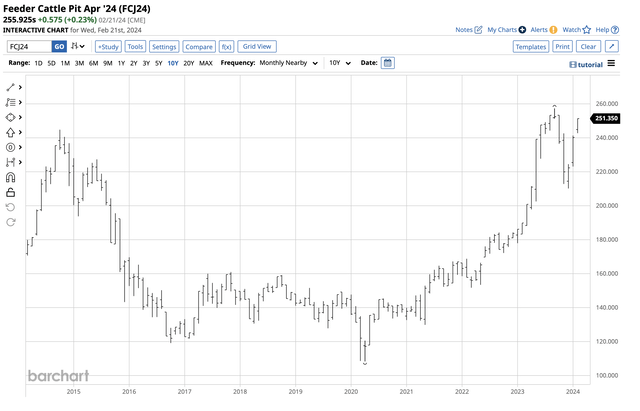The width and height of the screenshot is (640, 411).
Task: Toggle the lock drawings padlock
Action: click(x=11, y=192)
